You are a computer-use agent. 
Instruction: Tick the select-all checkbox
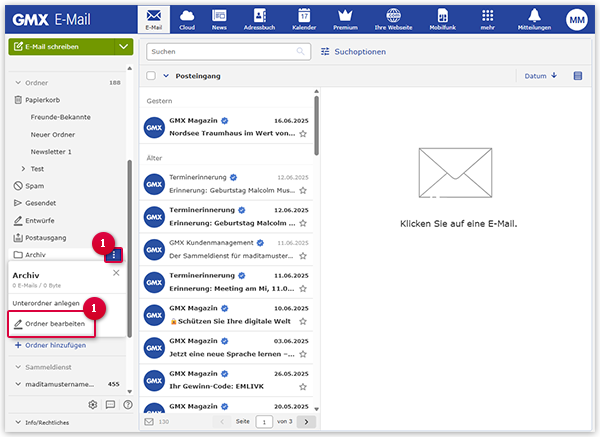tap(151, 76)
